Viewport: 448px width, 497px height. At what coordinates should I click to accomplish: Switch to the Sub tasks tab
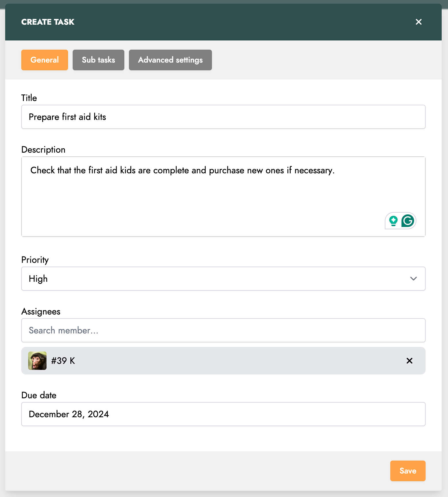click(x=99, y=60)
